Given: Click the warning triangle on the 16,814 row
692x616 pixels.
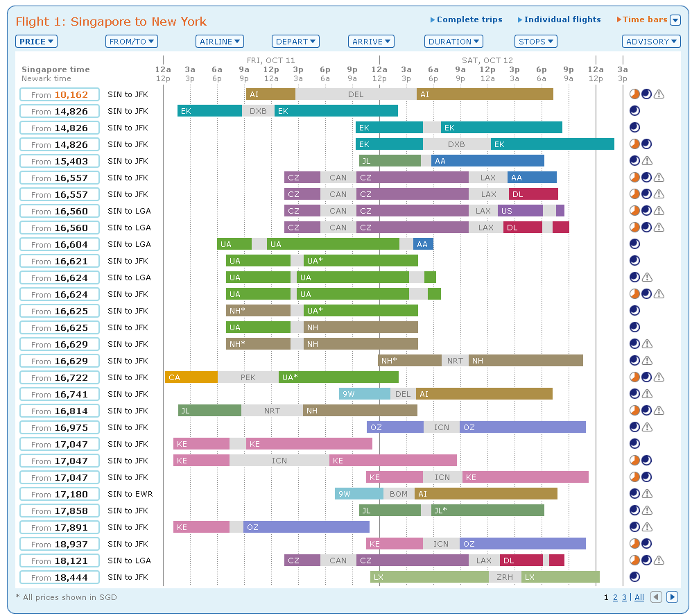Looking at the screenshot, I should pyautogui.click(x=659, y=411).
